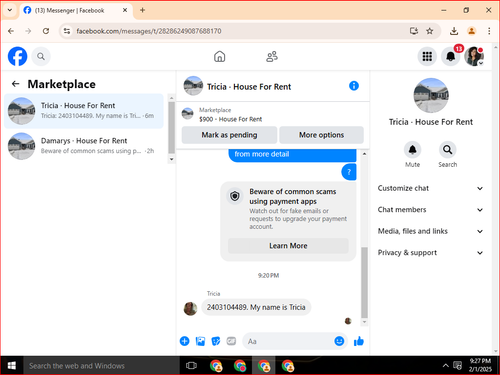This screenshot has width=500, height=375.
Task: Click Tricia - House For Rent chat header title
Action: (249, 87)
